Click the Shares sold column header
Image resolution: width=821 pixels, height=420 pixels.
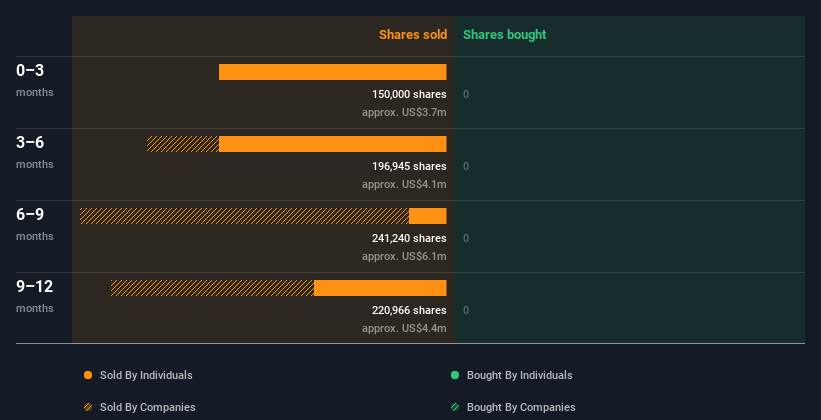coord(413,35)
